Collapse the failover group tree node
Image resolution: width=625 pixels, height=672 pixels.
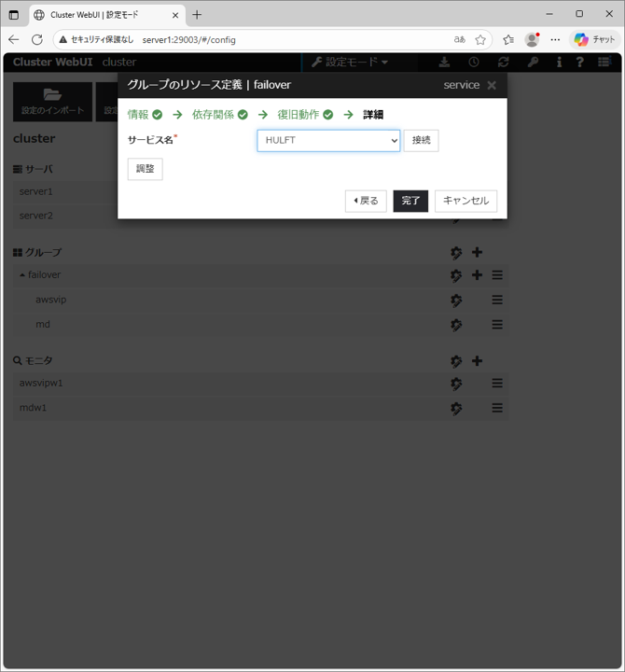[x=23, y=275]
